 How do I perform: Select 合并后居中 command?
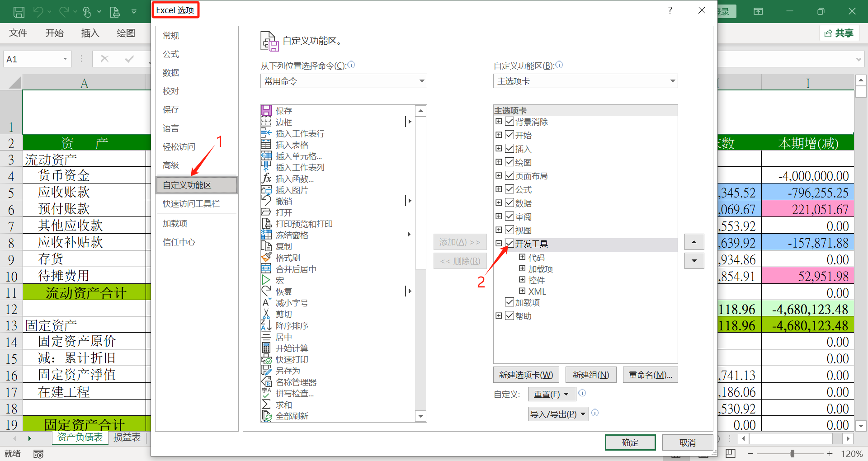pyautogui.click(x=296, y=269)
